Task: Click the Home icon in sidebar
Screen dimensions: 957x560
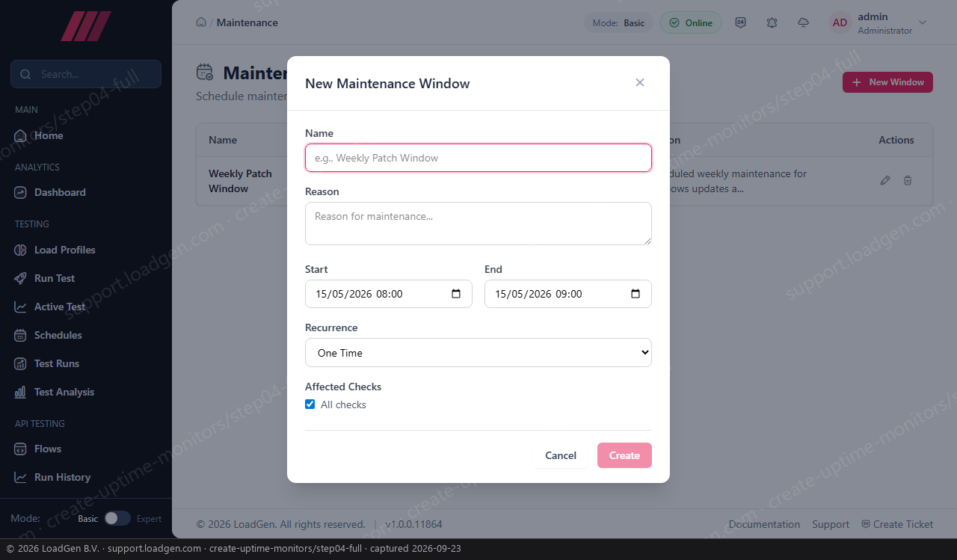Action: [x=21, y=135]
